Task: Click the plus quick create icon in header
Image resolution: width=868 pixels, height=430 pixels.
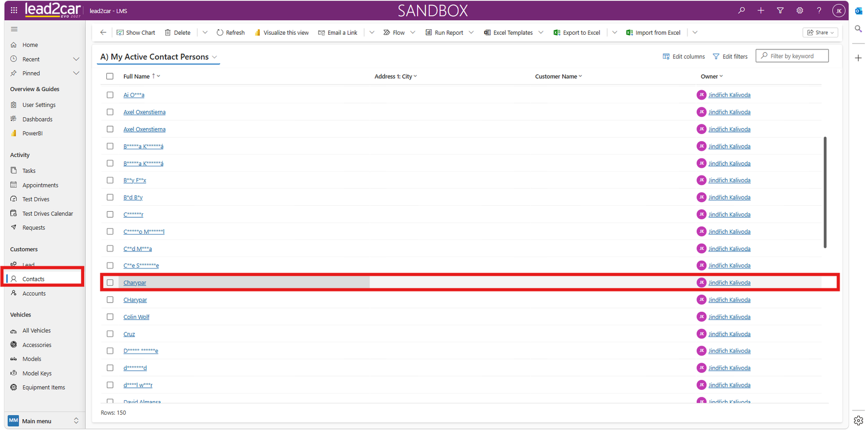Action: click(x=761, y=10)
